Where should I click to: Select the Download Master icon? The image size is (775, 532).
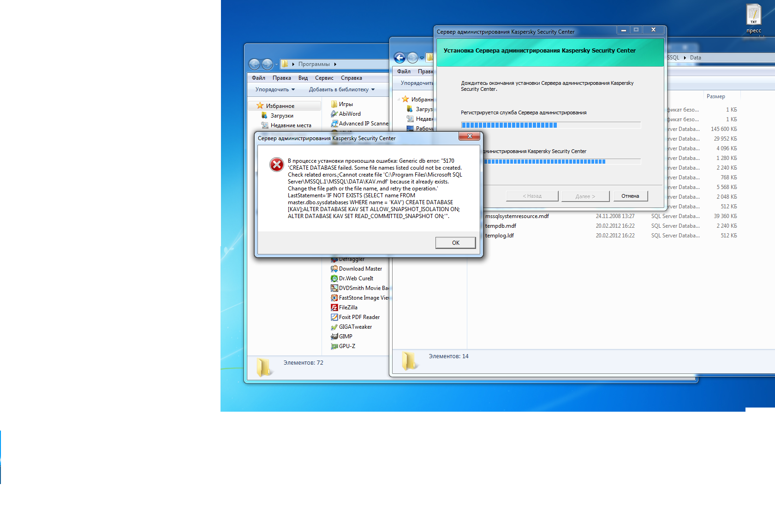[334, 269]
